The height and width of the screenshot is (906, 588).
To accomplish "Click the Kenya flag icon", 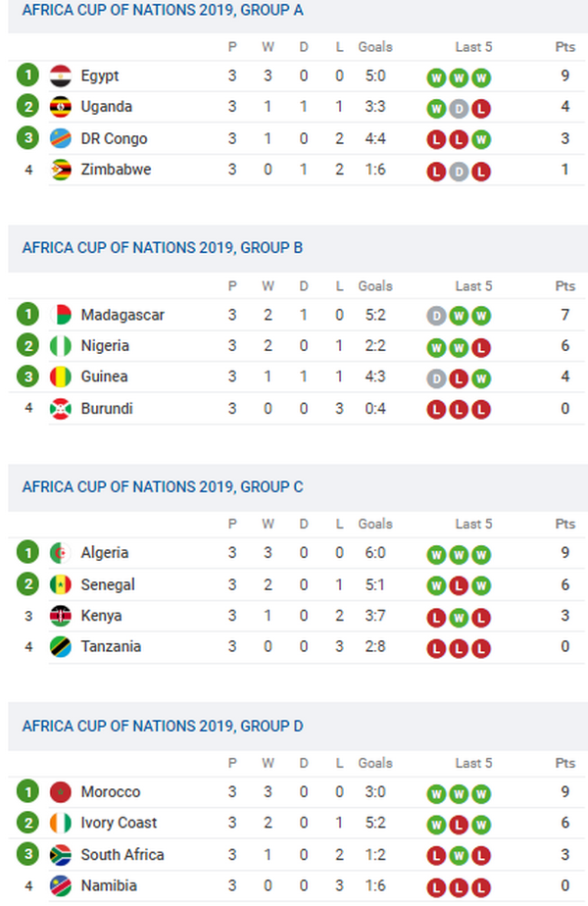I will pos(61,617).
